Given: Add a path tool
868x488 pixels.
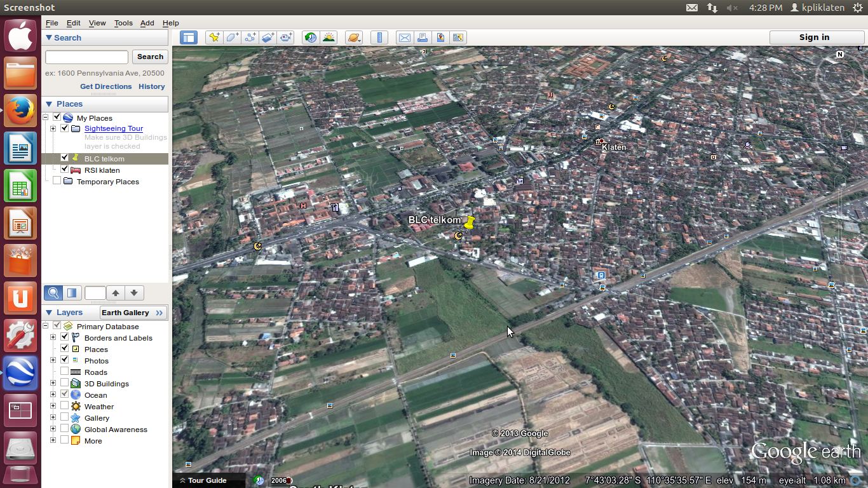Looking at the screenshot, I should point(250,37).
